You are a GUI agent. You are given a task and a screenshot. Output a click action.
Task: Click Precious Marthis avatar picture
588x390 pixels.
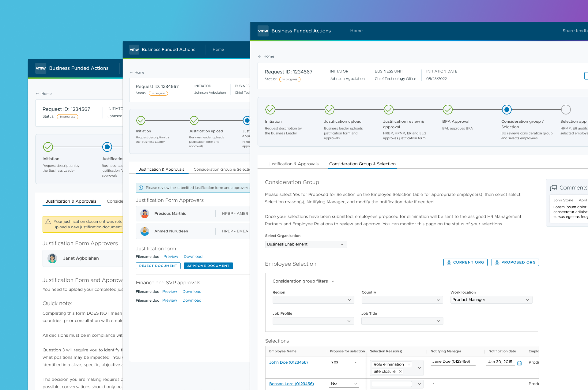point(145,214)
